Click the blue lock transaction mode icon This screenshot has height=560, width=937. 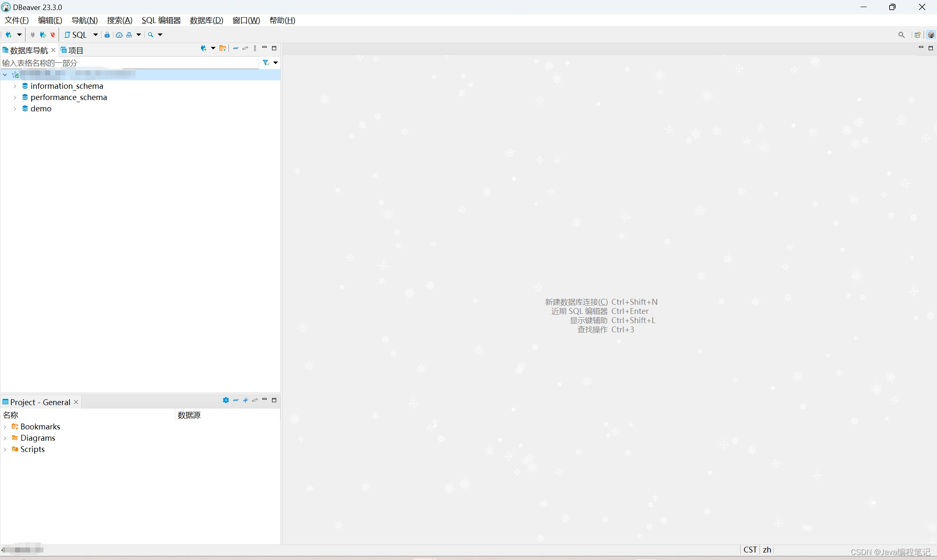107,35
